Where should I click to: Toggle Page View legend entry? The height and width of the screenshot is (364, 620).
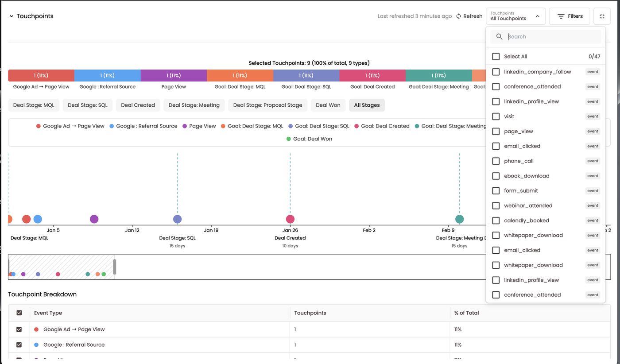click(x=199, y=126)
